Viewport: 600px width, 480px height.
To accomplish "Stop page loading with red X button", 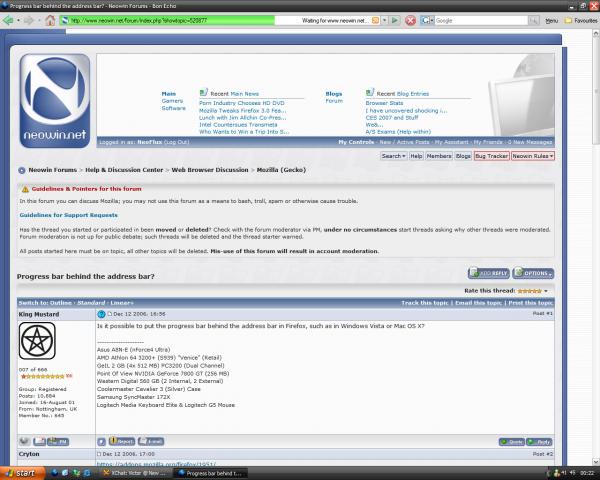I will click(x=410, y=20).
